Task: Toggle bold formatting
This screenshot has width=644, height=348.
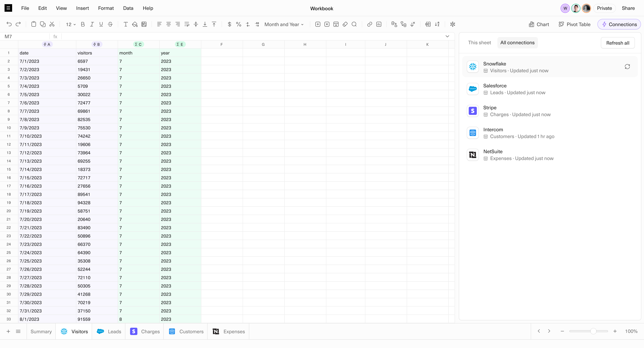Action: pos(83,24)
